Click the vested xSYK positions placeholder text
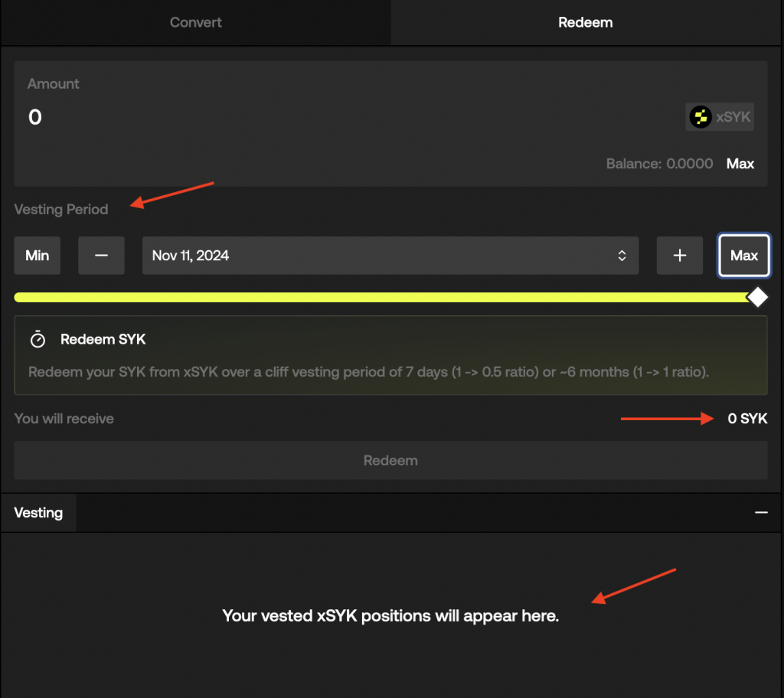 (390, 615)
